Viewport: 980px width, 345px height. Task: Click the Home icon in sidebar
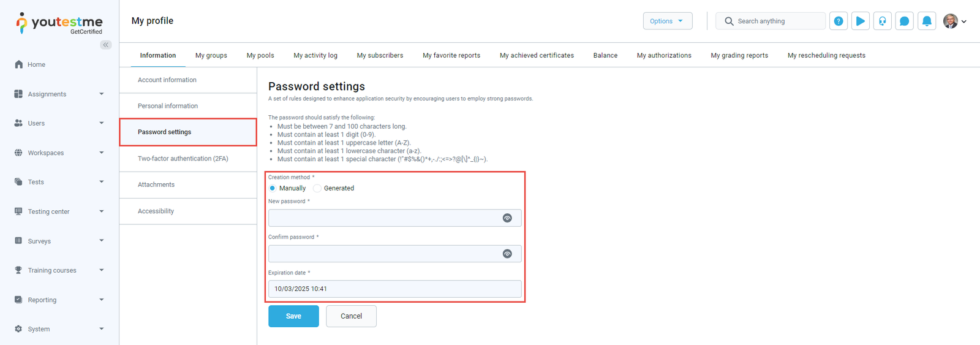pos(18,64)
